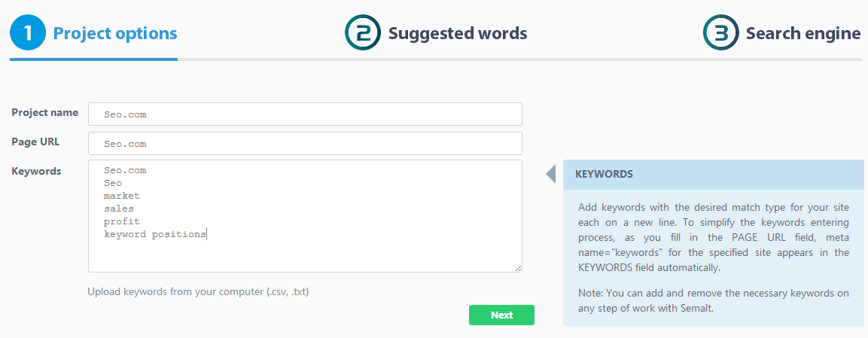Screen dimensions: 868x338
Task: Click the step 3 circle icon
Action: click(721, 33)
